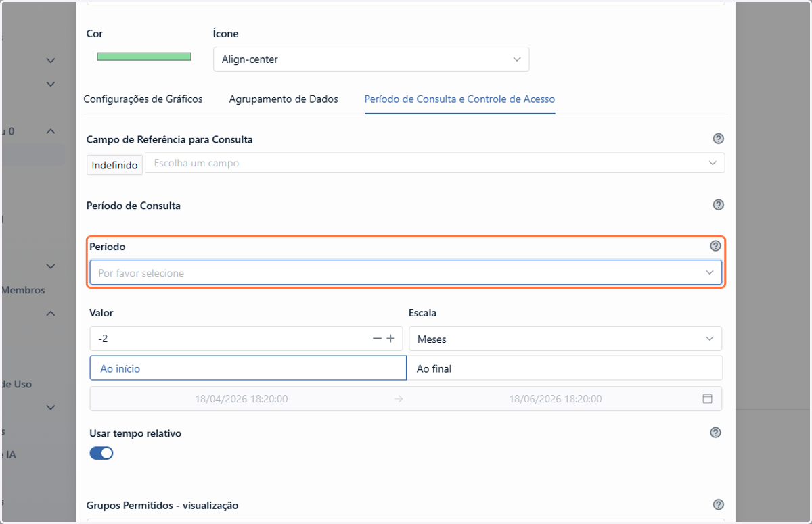Click help icon beside Período de Consulta
Image resolution: width=812 pixels, height=524 pixels.
(x=719, y=205)
